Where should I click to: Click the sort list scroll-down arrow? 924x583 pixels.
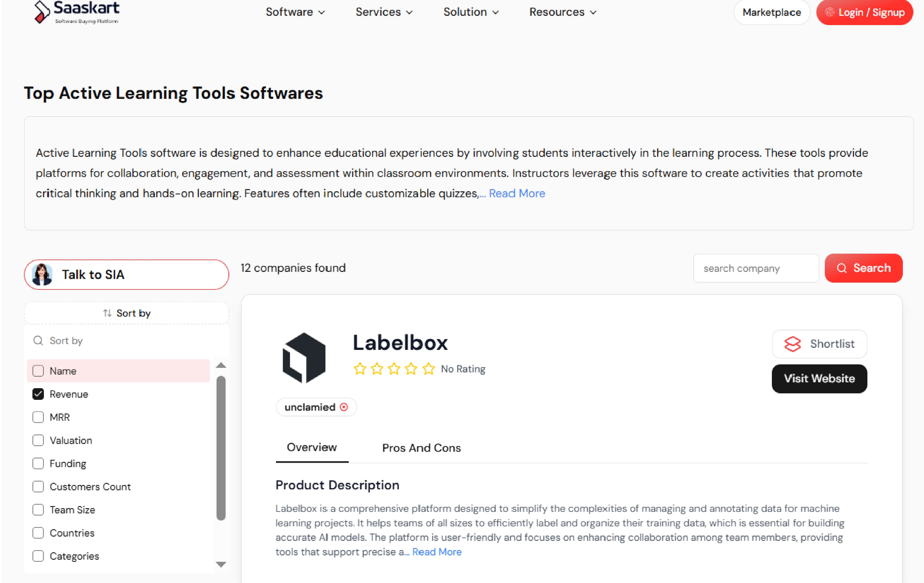point(221,564)
